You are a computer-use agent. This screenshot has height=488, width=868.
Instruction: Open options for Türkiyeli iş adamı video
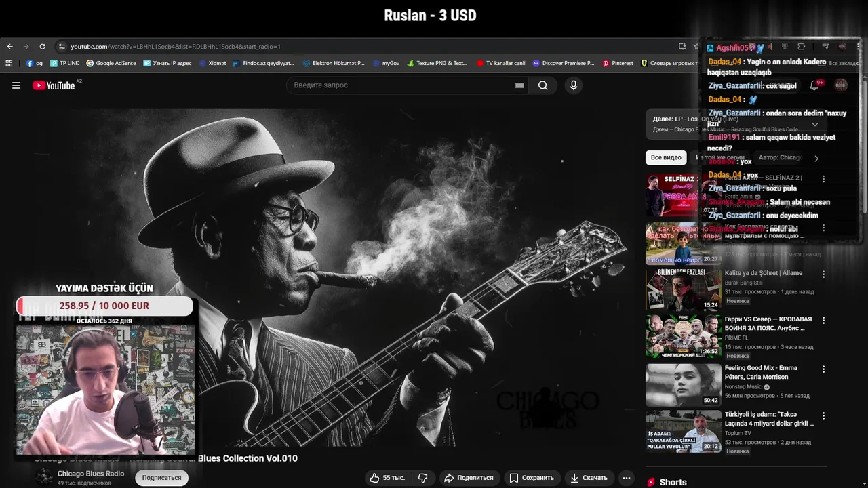coord(824,415)
